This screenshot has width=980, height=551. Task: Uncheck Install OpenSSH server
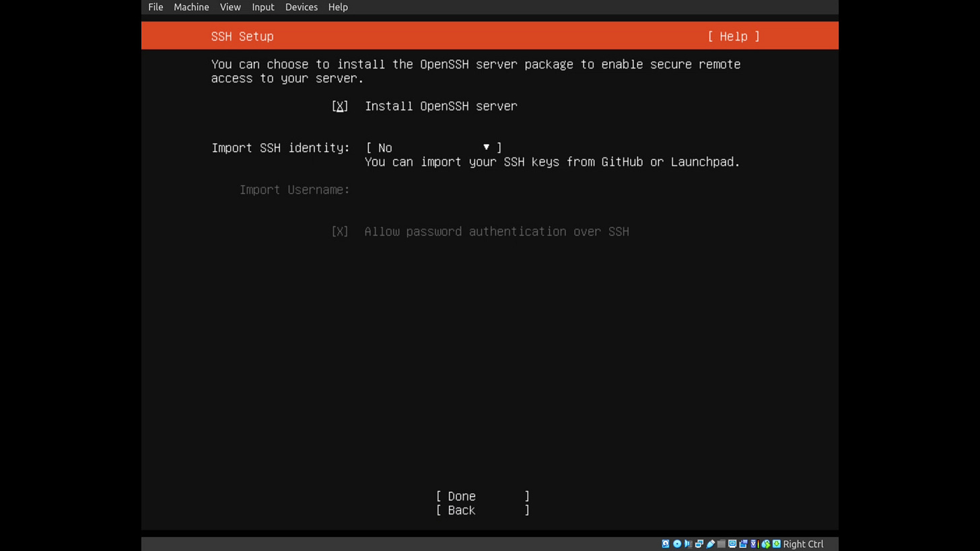click(339, 106)
